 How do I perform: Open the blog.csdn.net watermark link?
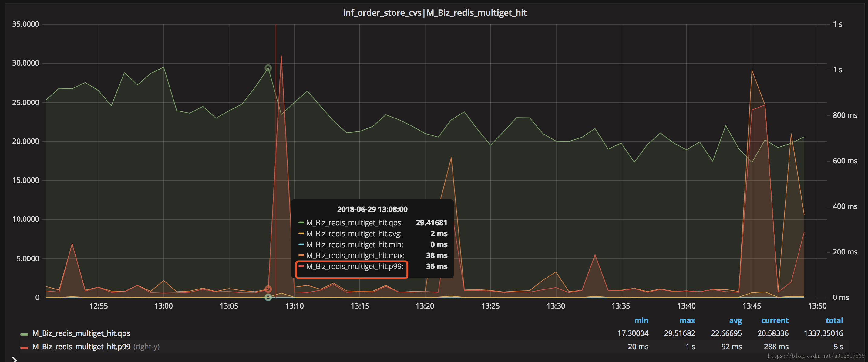(816, 356)
